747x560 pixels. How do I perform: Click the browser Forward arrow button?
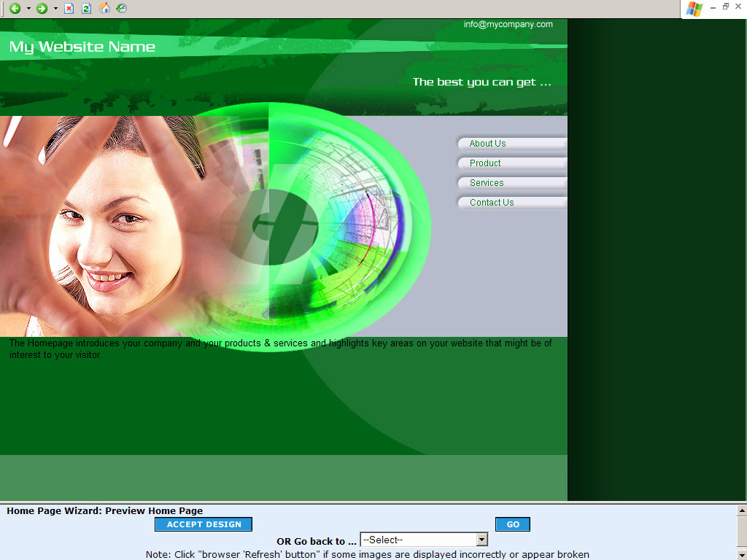pos(42,8)
